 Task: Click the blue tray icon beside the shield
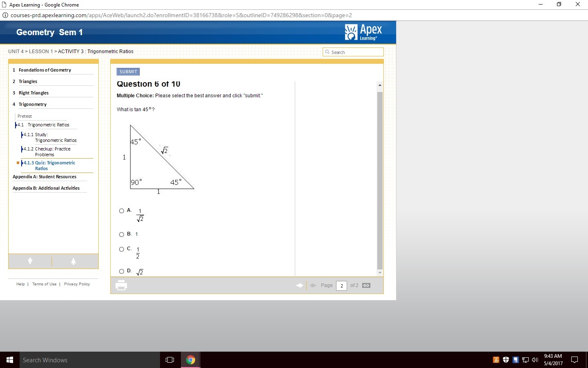click(516, 360)
